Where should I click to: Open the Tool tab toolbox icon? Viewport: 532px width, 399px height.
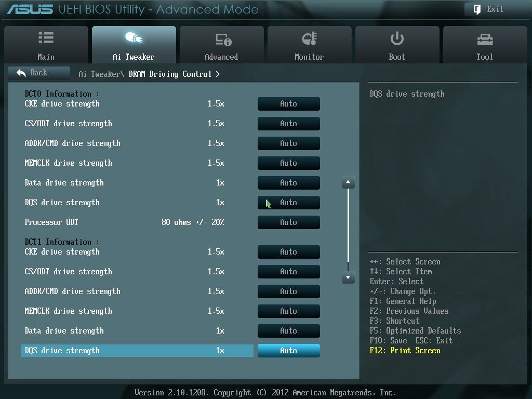coord(485,39)
